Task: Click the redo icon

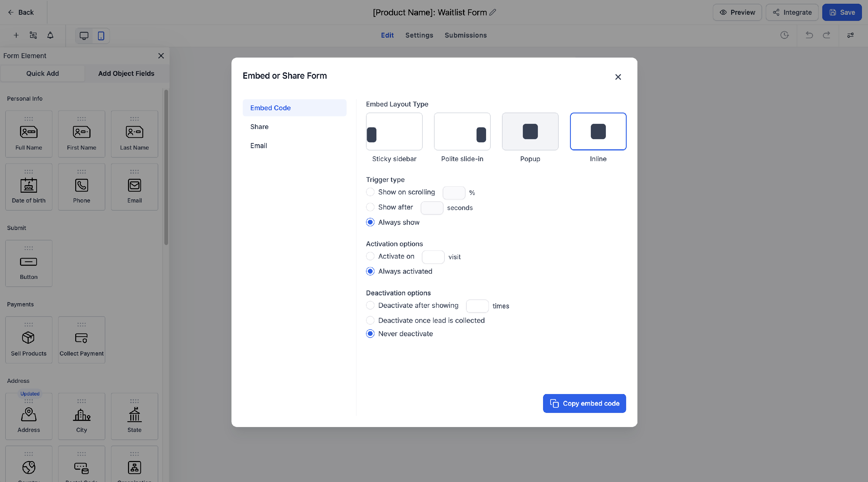Action: (827, 35)
